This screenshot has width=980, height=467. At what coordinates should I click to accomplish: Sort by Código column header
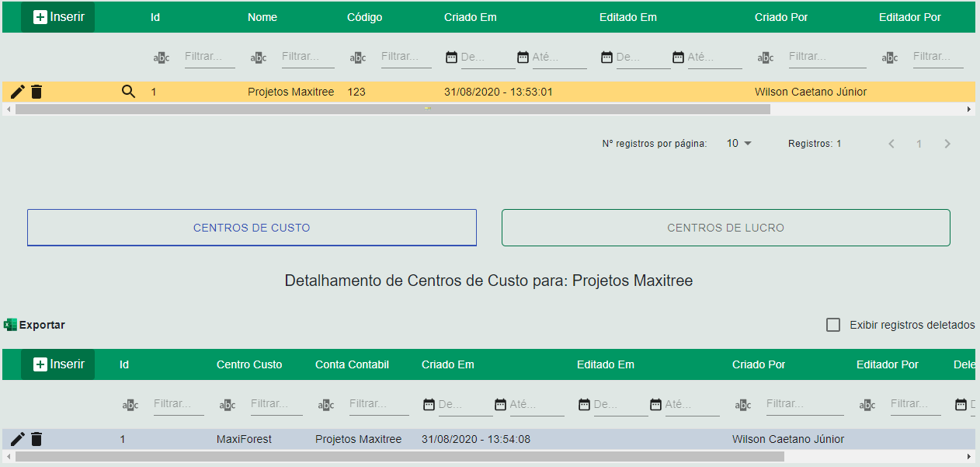[364, 17]
